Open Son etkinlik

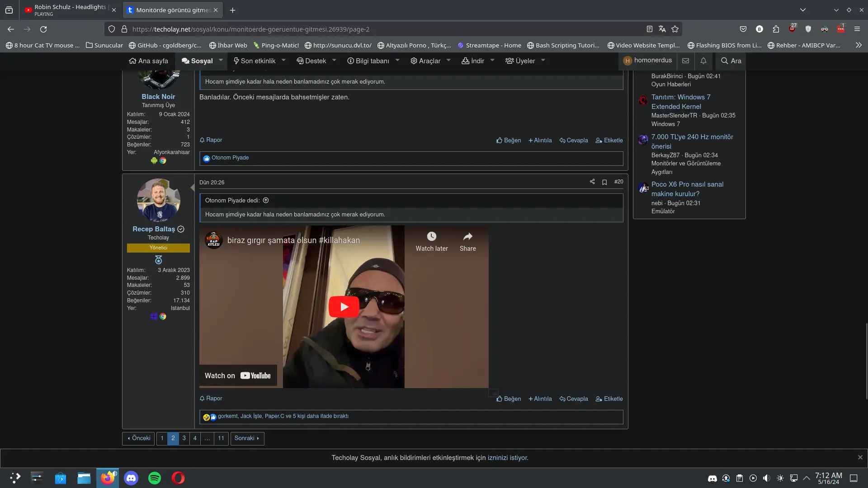tap(254, 61)
